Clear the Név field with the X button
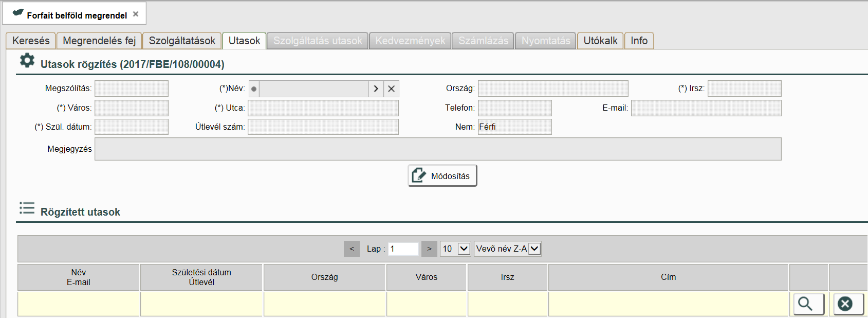Image resolution: width=868 pixels, height=318 pixels. [391, 89]
